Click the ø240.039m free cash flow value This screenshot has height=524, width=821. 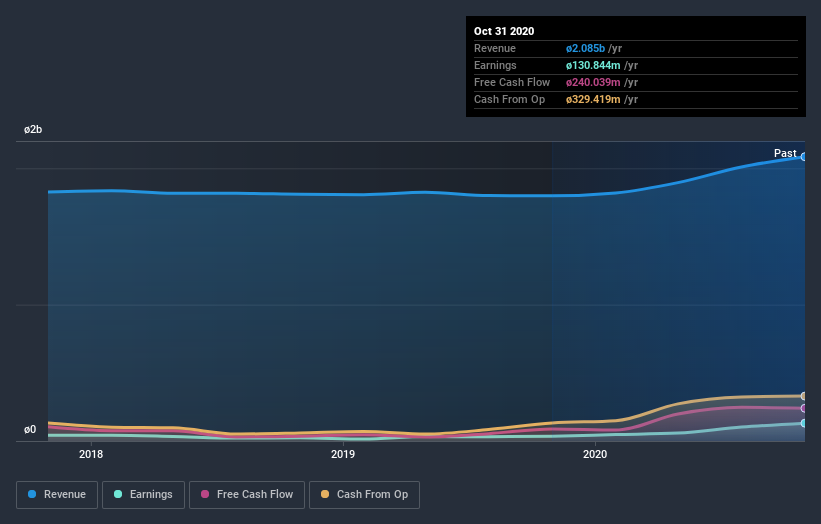point(593,82)
